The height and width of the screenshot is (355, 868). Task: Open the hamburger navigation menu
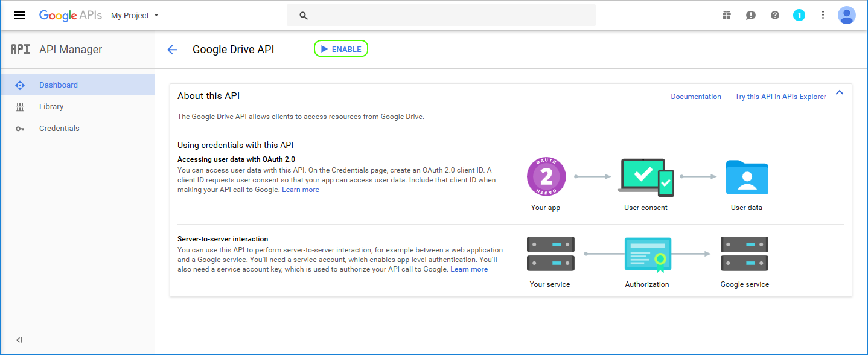click(x=20, y=15)
